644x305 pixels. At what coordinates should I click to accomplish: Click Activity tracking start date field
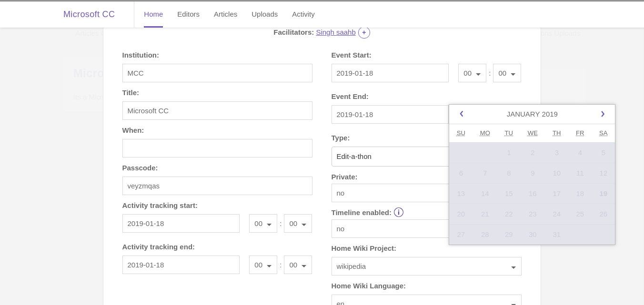[x=181, y=224]
